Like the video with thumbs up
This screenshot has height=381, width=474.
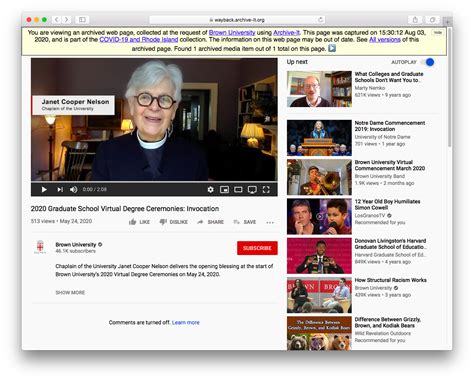click(139, 222)
